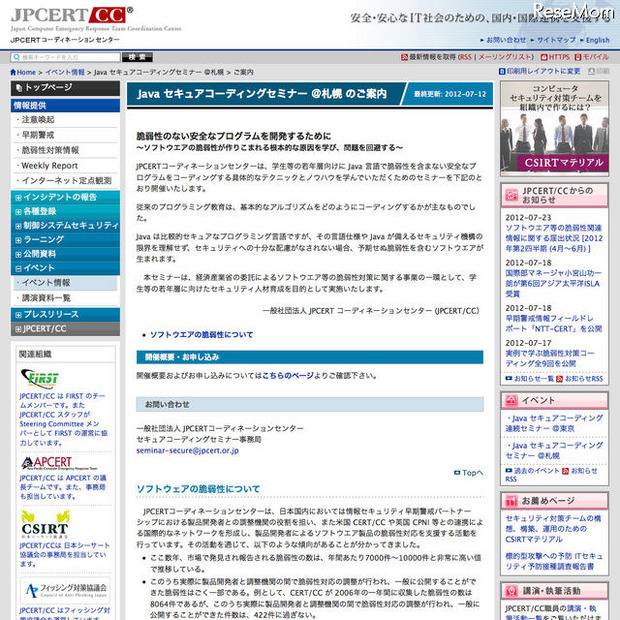Open the サイトマップ link
The height and width of the screenshot is (620, 620).
[556, 40]
